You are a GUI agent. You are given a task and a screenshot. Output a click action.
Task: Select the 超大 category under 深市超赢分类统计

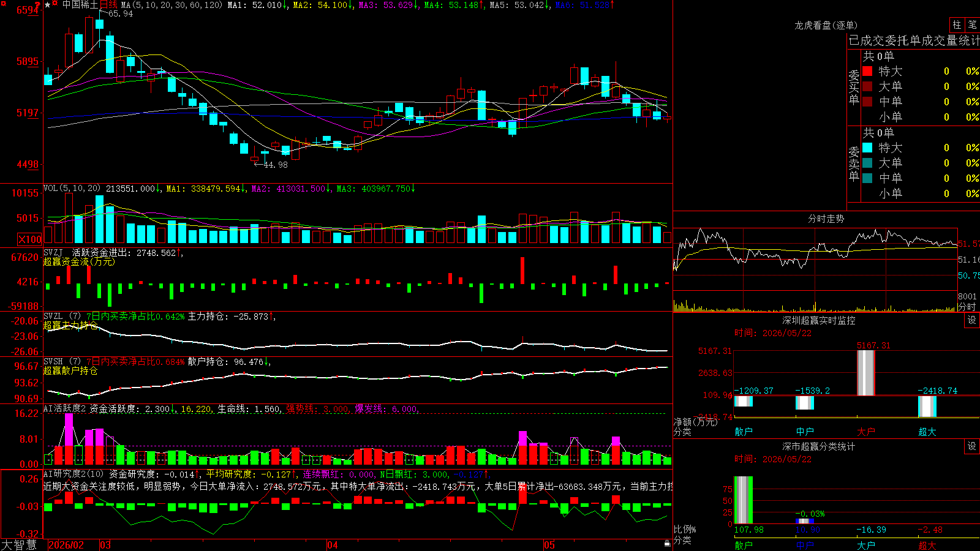(x=927, y=545)
